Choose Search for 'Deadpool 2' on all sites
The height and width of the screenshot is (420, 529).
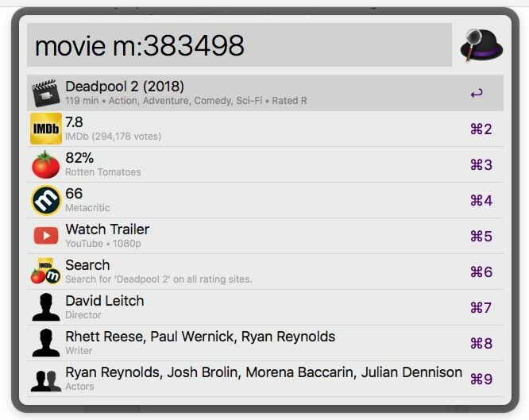click(x=264, y=272)
